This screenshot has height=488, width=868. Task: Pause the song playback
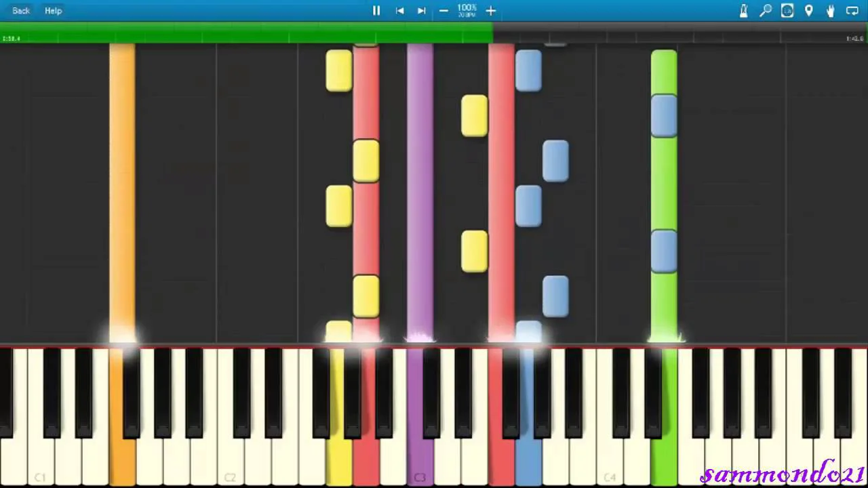[x=376, y=11]
